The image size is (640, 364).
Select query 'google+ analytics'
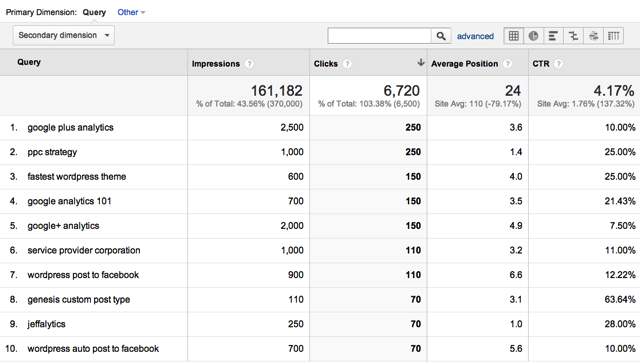point(63,226)
